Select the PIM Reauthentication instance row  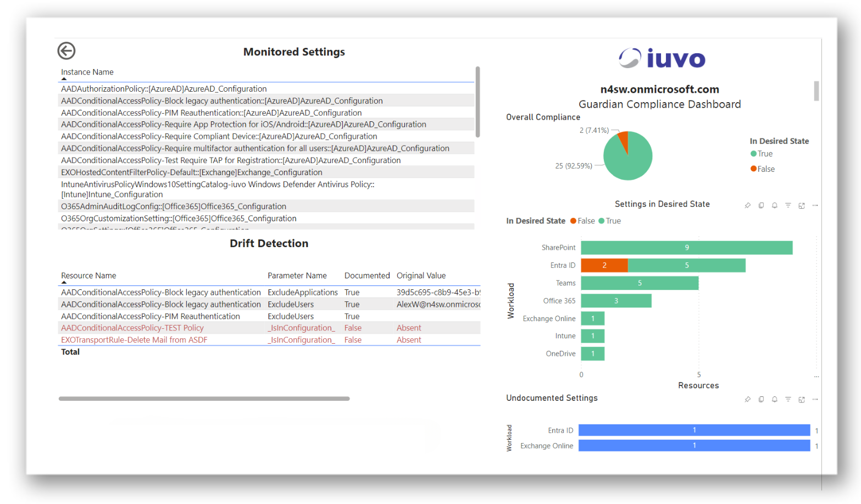pos(266,113)
